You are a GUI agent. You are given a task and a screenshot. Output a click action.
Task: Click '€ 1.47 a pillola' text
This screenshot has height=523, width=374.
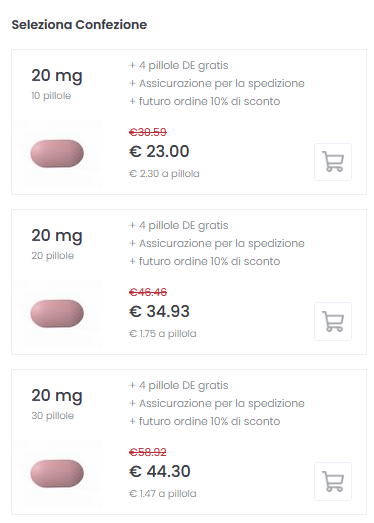162,493
